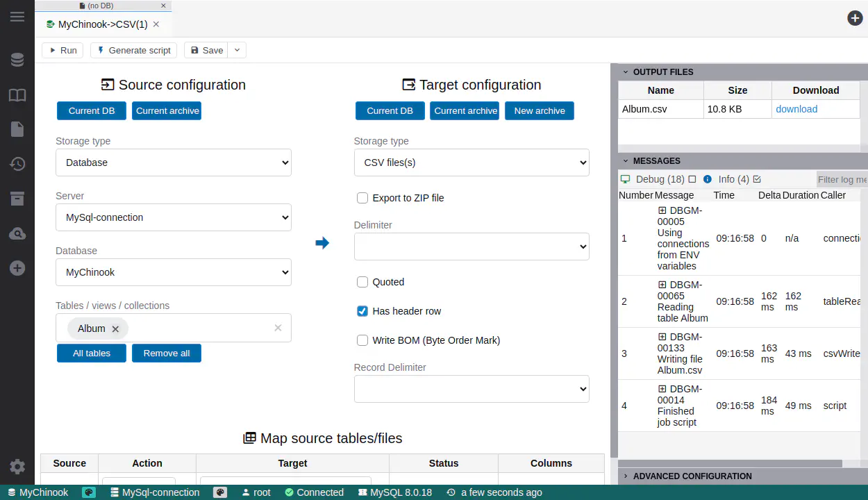Download the Album.csv file
The height and width of the screenshot is (500, 868).
[796, 109]
